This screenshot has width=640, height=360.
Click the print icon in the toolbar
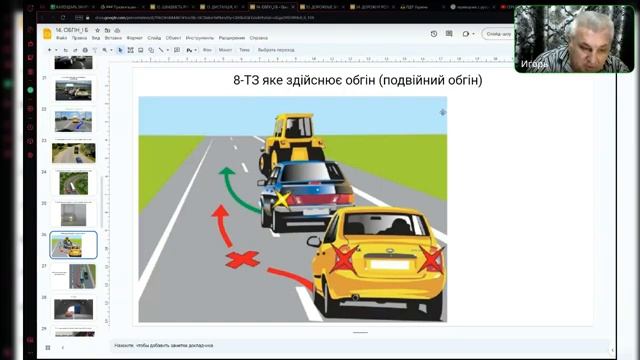click(x=85, y=50)
